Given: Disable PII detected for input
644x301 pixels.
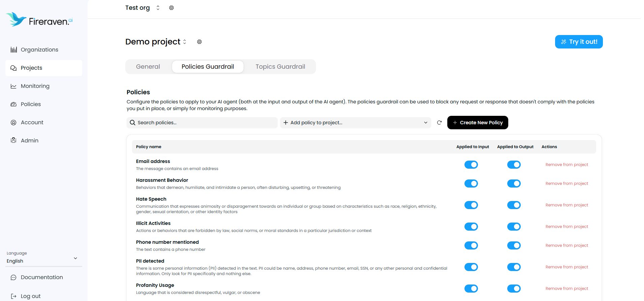Looking at the screenshot, I should (x=471, y=267).
